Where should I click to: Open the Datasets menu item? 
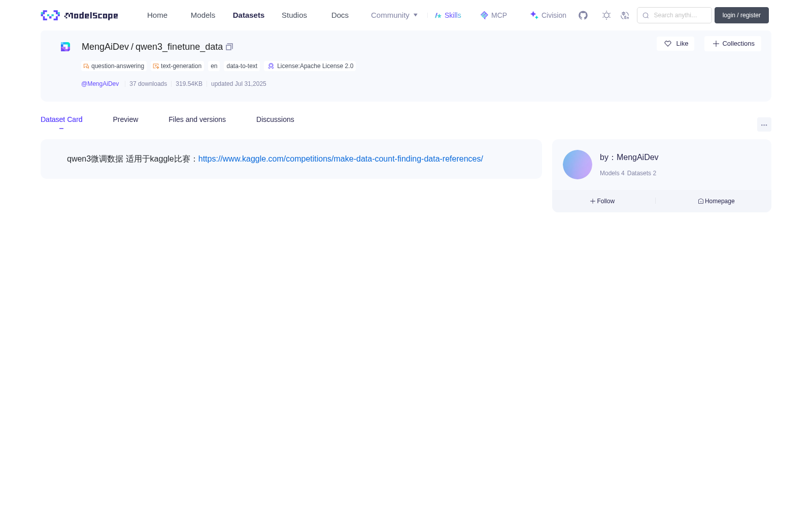249,15
